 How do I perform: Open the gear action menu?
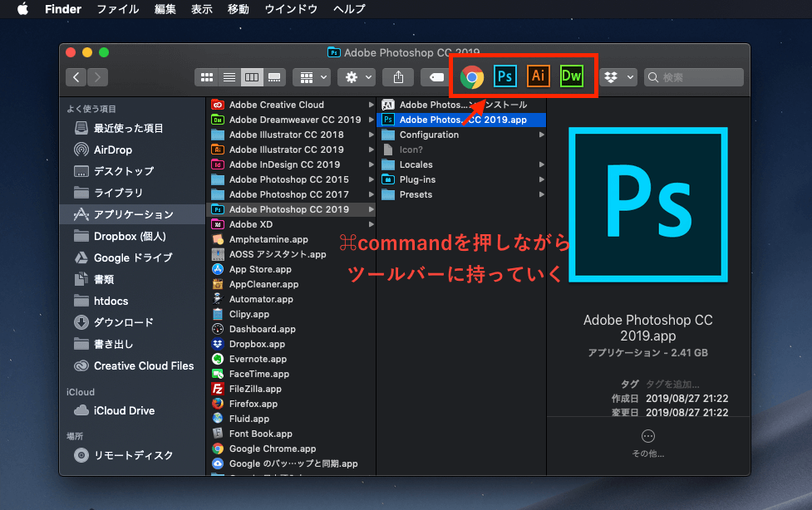pyautogui.click(x=357, y=78)
